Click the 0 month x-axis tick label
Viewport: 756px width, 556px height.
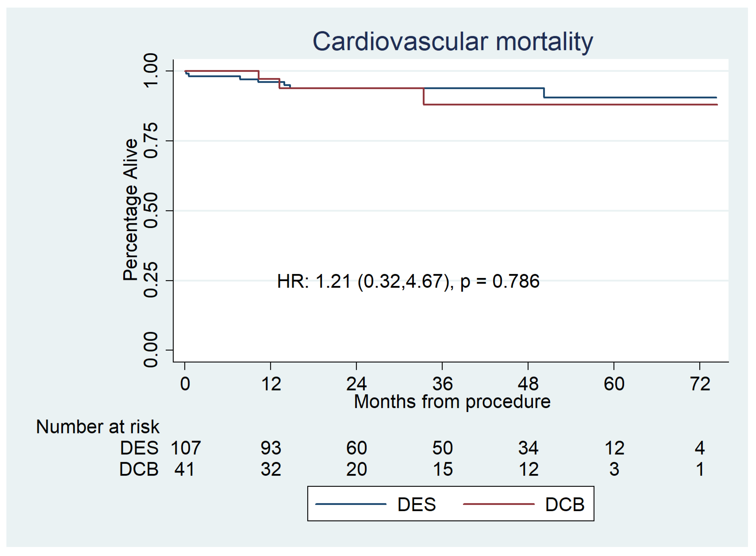tap(185, 384)
